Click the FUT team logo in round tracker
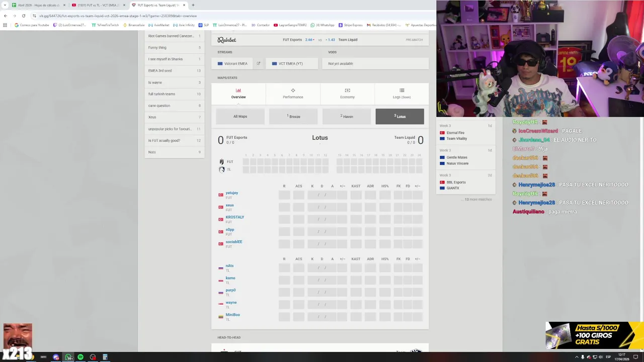The height and width of the screenshot is (362, 644). click(x=221, y=162)
